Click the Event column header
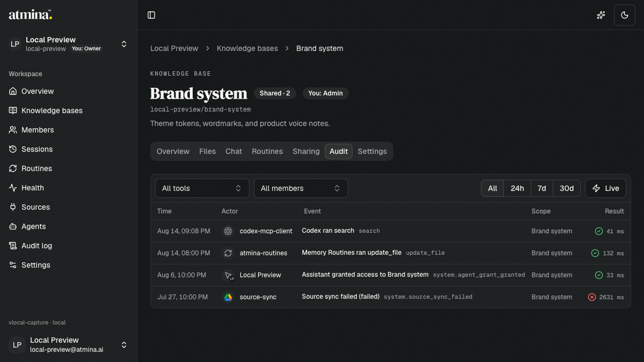Screen dimensions: 644x362 pyautogui.click(x=312, y=211)
